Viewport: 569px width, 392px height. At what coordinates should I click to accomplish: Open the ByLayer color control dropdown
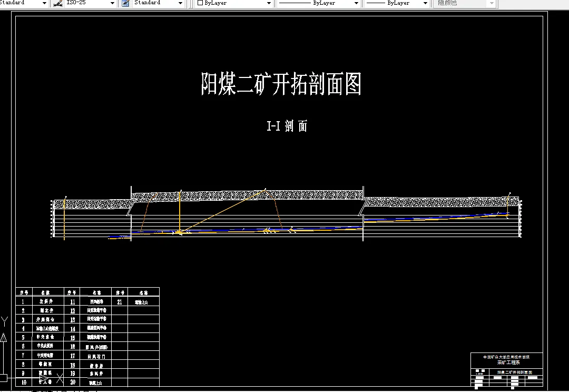click(268, 3)
